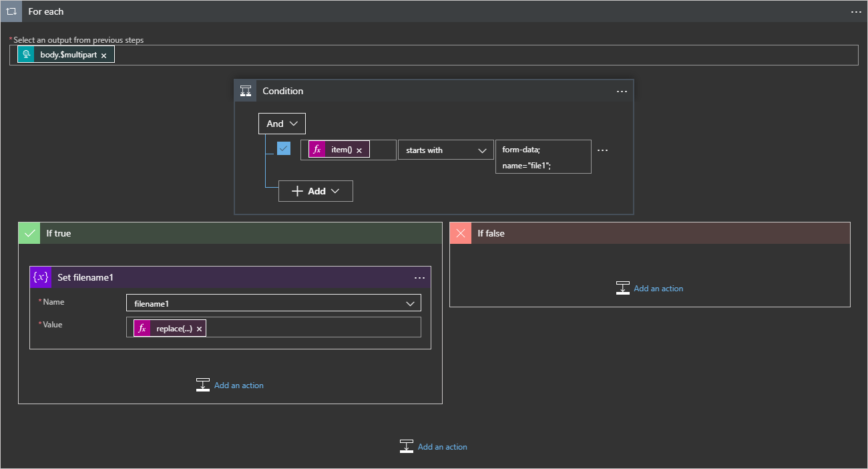
Task: Remove the body.$multipart token
Action: click(x=103, y=55)
